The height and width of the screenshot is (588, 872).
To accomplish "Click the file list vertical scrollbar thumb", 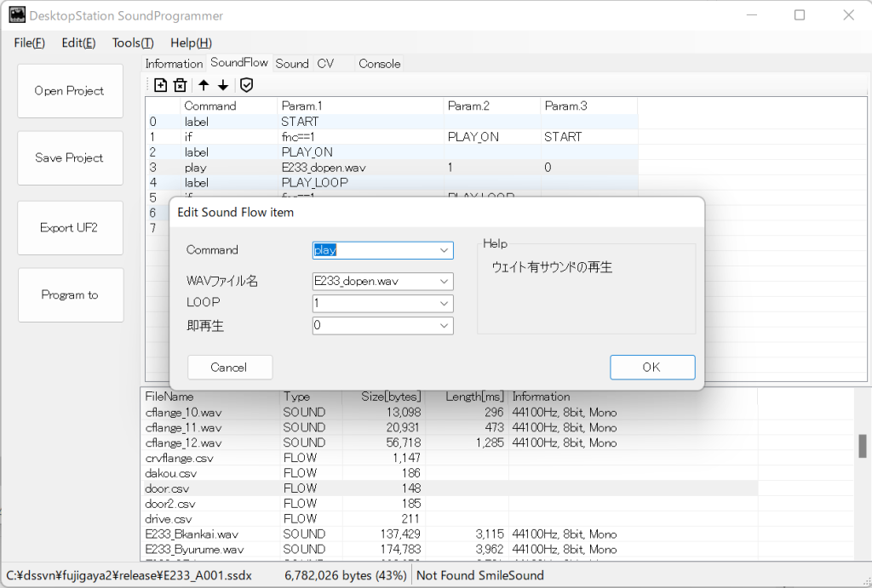I will [x=862, y=446].
